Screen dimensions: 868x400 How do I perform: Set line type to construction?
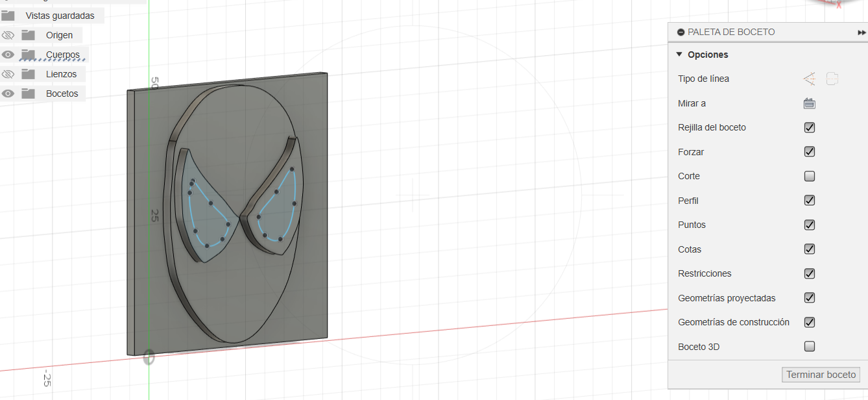(810, 79)
